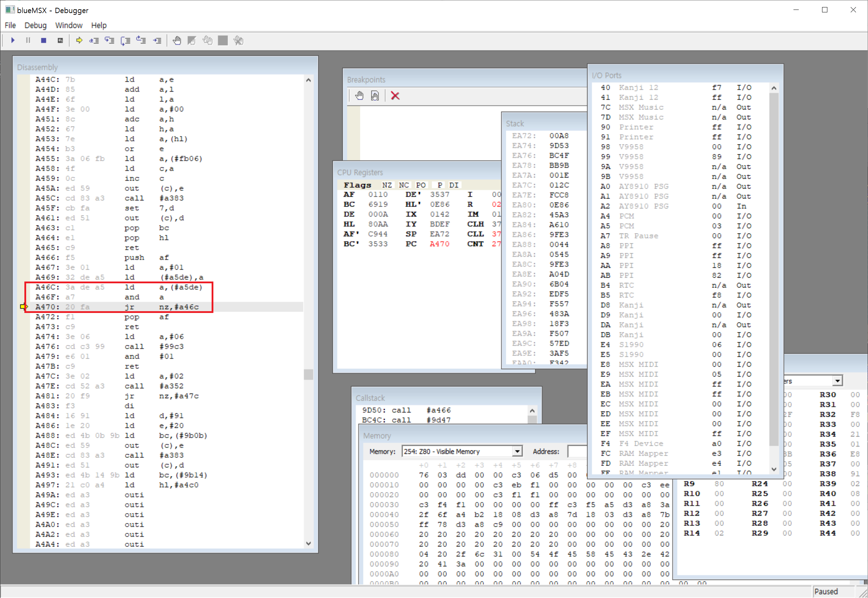Toggle a breakpoint with the hand toolbar icon
Viewport: 868px width, 598px height.
click(x=177, y=40)
